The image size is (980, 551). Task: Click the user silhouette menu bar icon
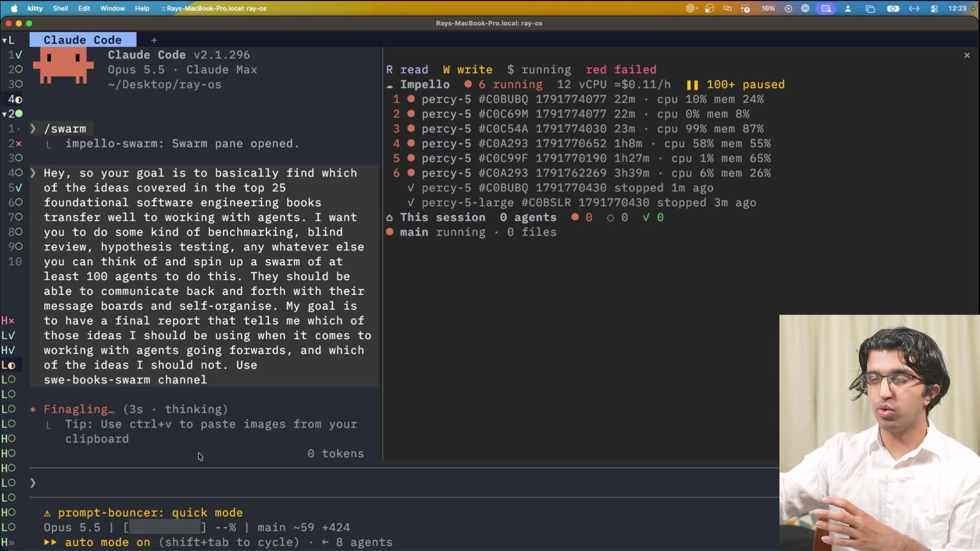pos(848,9)
